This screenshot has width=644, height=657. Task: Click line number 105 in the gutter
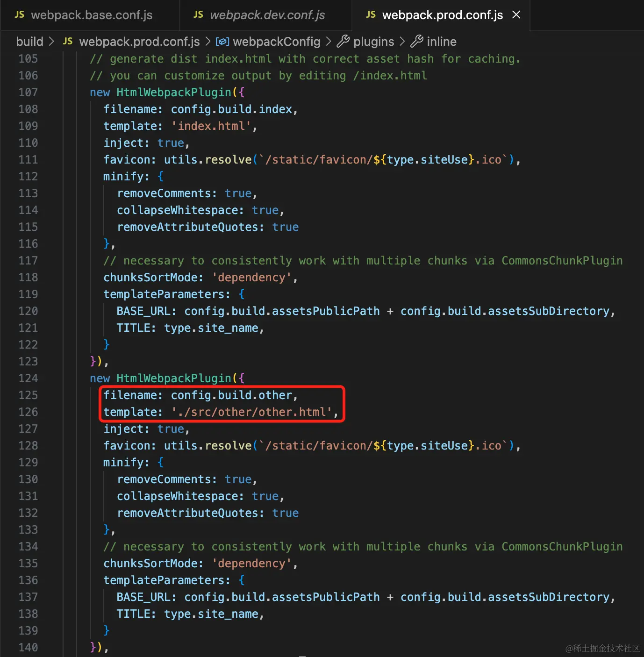pos(28,59)
